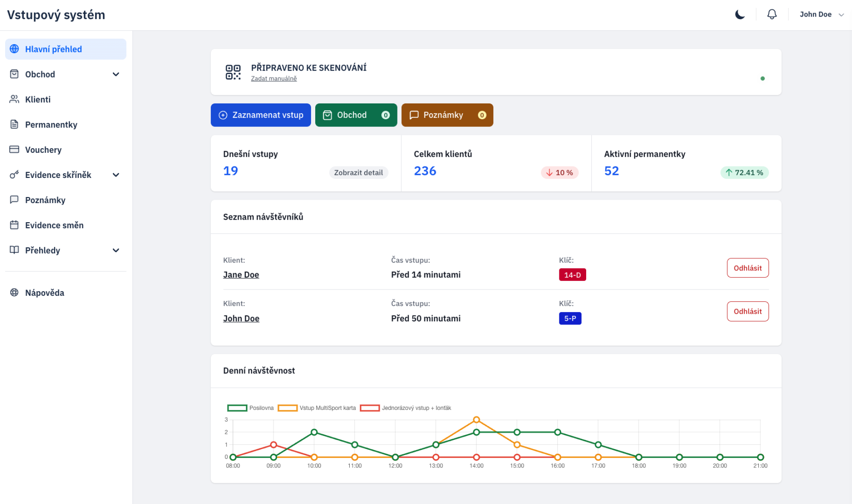Viewport: 852px width, 504px height.
Task: Expand the Přehledy sidebar section
Action: click(x=116, y=250)
